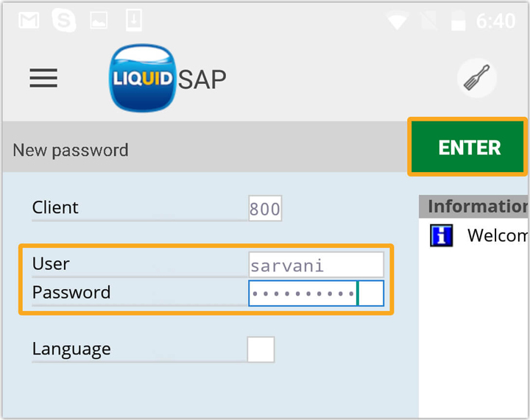Tap the SAP title text
The height and width of the screenshot is (420, 530).
coord(202,79)
